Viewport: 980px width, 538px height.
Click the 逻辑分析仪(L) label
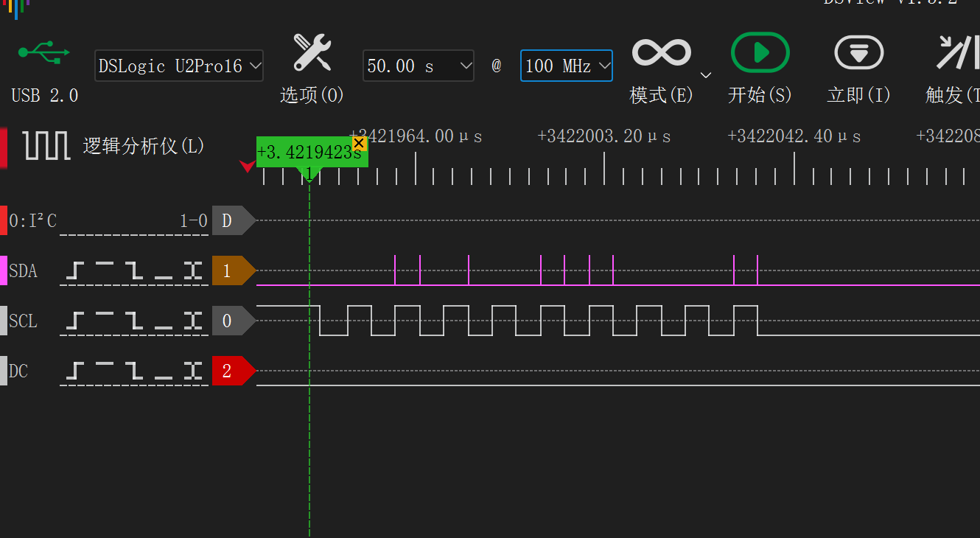144,146
